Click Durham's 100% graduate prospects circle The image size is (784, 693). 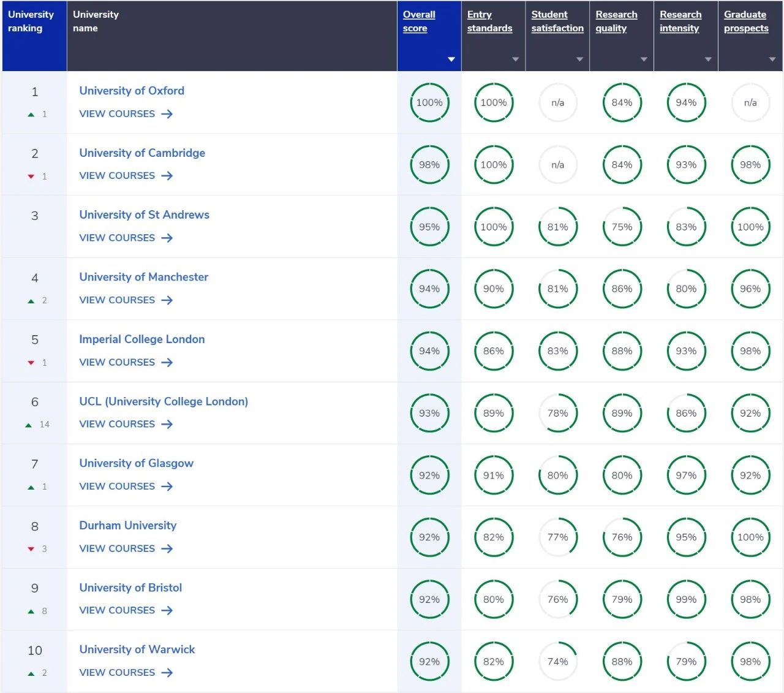point(750,537)
